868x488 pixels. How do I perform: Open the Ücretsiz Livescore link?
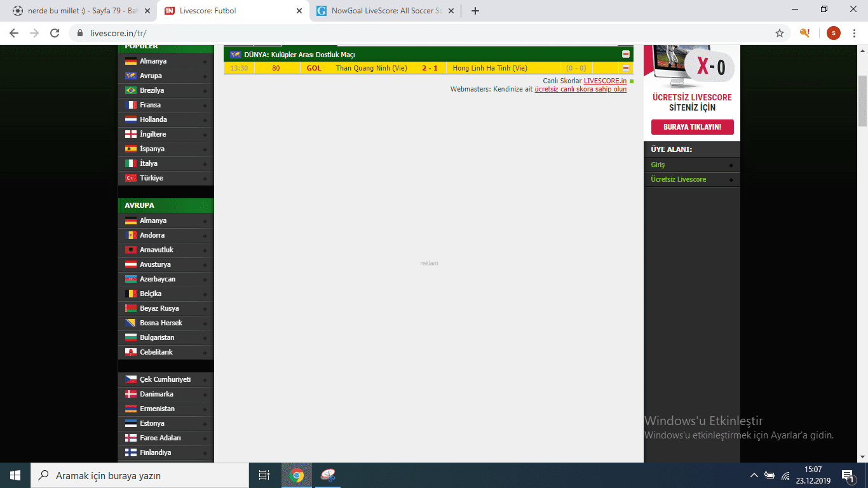coord(678,179)
